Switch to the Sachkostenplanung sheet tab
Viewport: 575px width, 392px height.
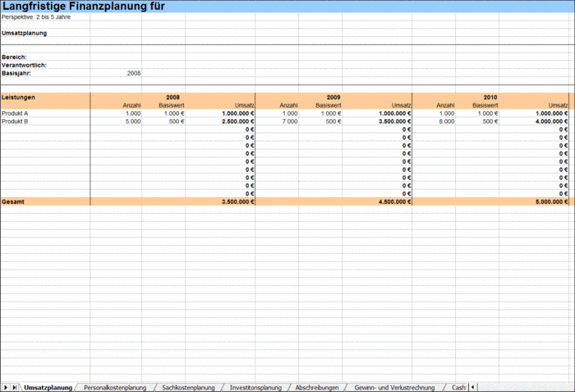[188, 388]
